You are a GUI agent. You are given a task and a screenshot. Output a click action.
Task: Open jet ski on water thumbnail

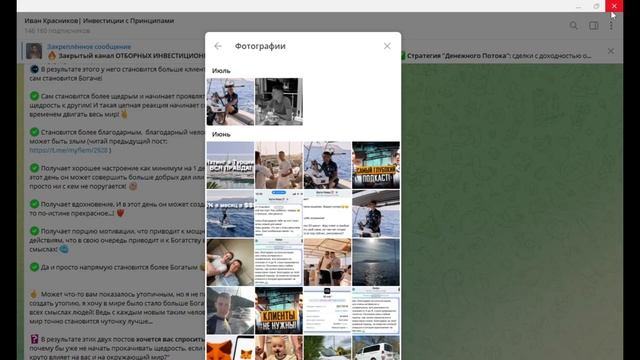230,213
